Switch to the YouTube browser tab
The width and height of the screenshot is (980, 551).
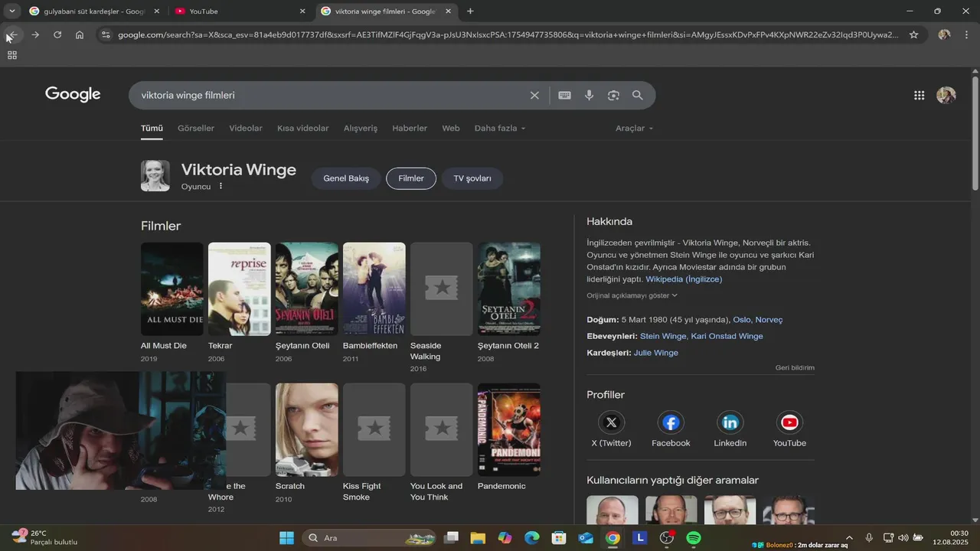click(240, 11)
